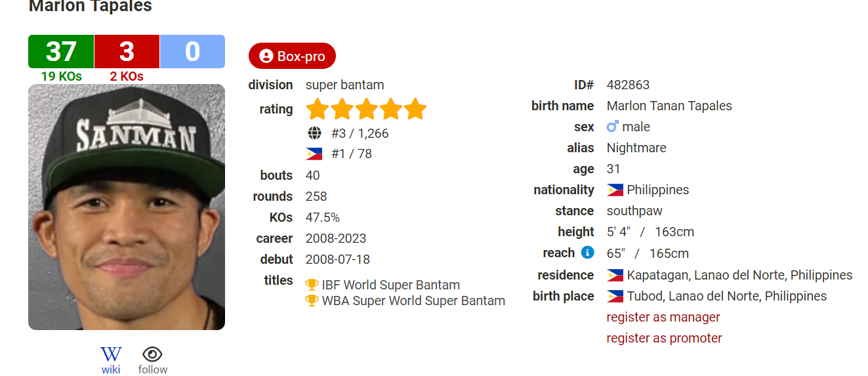Click the Philippines flag next to nationality

point(615,190)
